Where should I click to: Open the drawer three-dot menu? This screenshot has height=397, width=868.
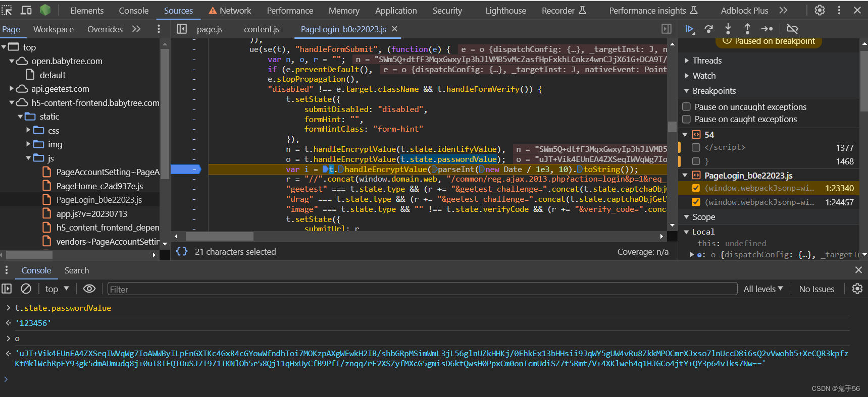[x=7, y=270]
